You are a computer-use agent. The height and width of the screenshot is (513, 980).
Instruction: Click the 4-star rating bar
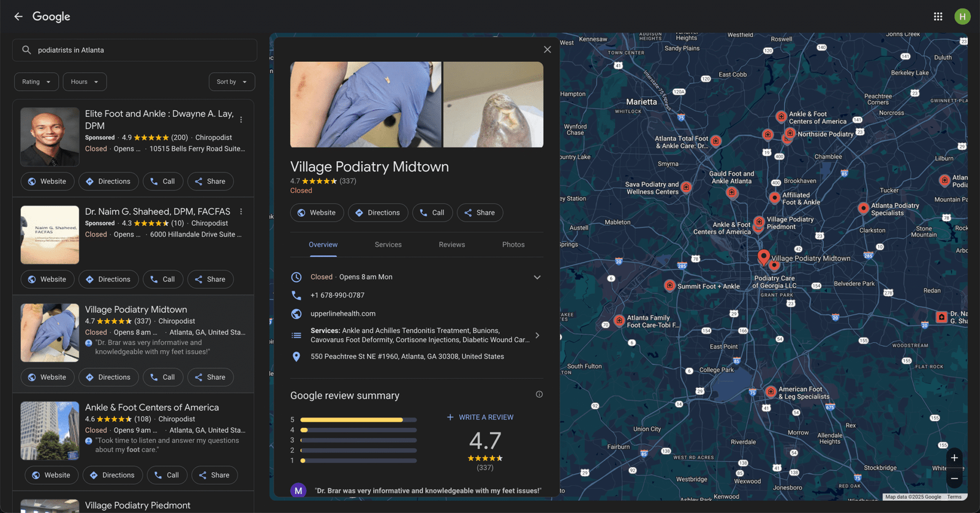(358, 430)
